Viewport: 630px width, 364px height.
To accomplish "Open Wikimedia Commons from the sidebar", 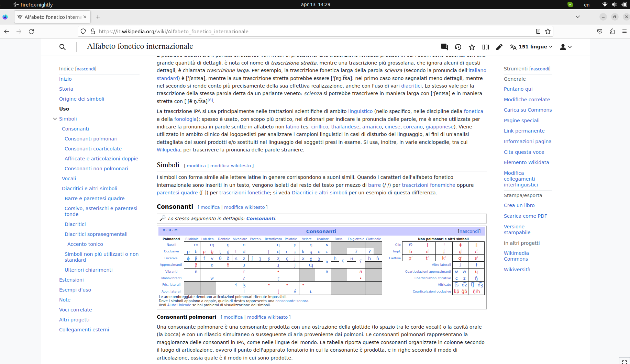I will [x=516, y=256].
